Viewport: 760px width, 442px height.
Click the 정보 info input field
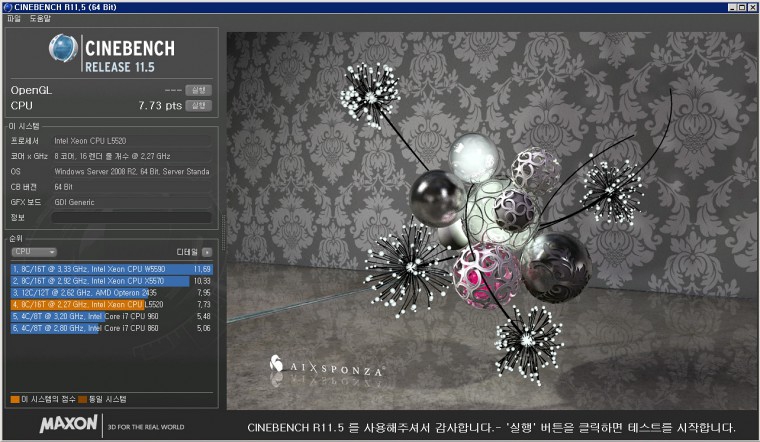(131, 218)
